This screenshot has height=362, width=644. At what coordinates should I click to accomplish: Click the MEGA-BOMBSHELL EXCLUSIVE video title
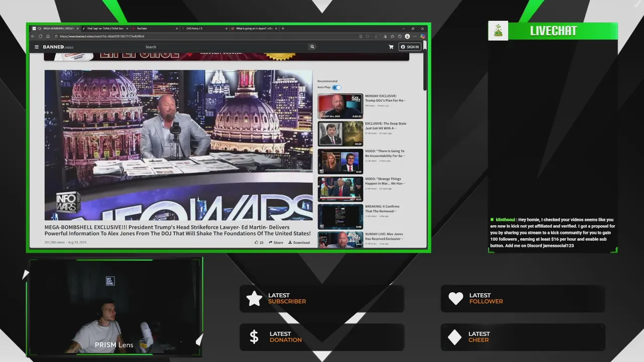point(178,230)
